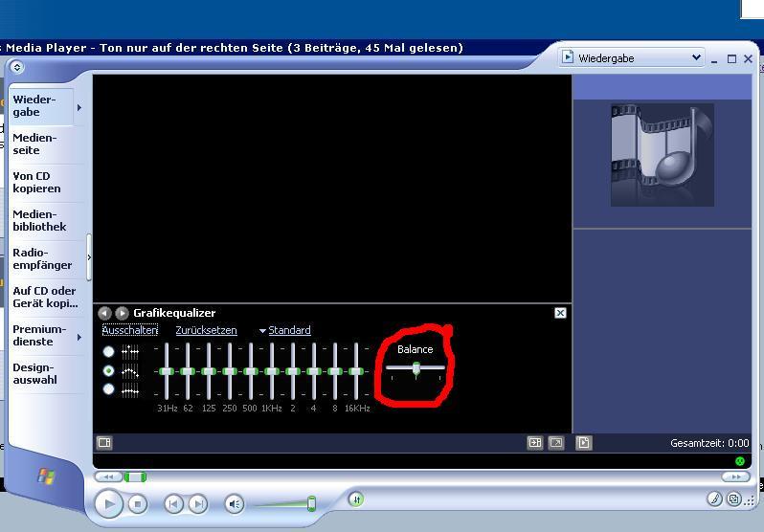Click the full screen view icon

tap(556, 443)
